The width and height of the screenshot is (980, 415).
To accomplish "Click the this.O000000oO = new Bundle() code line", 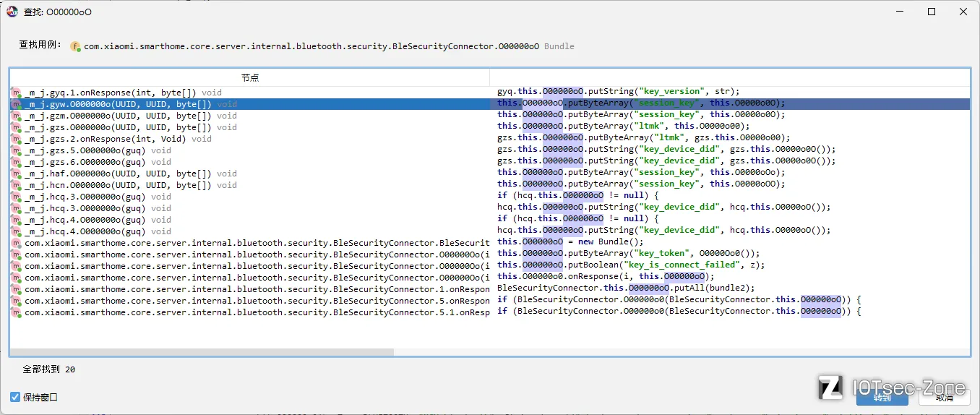I will (570, 241).
